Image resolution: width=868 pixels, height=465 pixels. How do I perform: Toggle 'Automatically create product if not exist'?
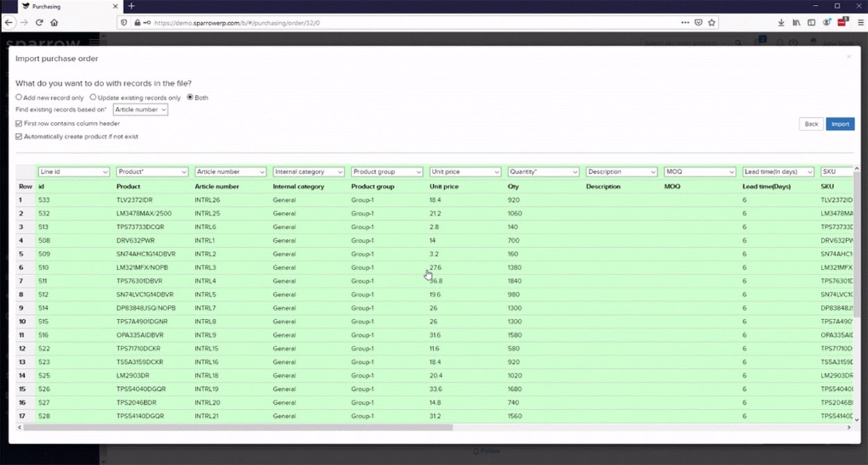[x=19, y=137]
